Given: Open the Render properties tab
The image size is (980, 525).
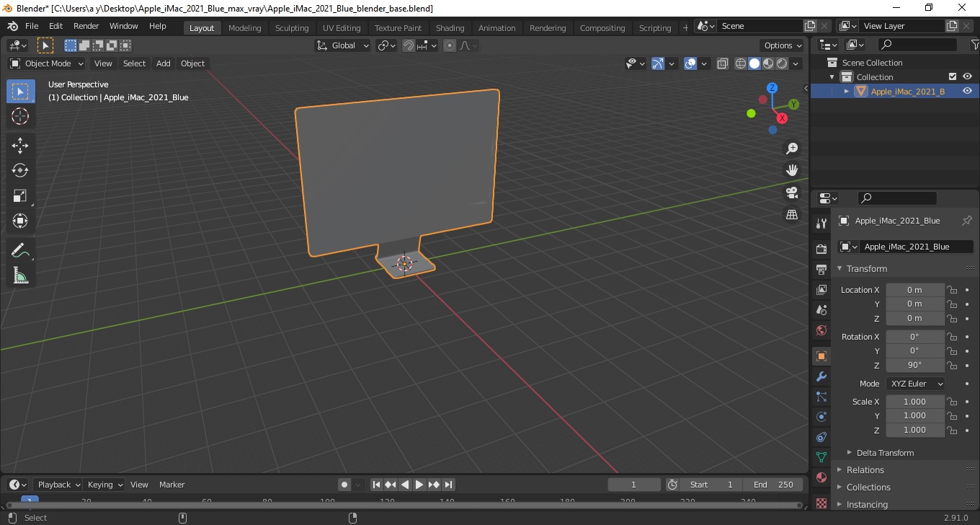Looking at the screenshot, I should [821, 250].
